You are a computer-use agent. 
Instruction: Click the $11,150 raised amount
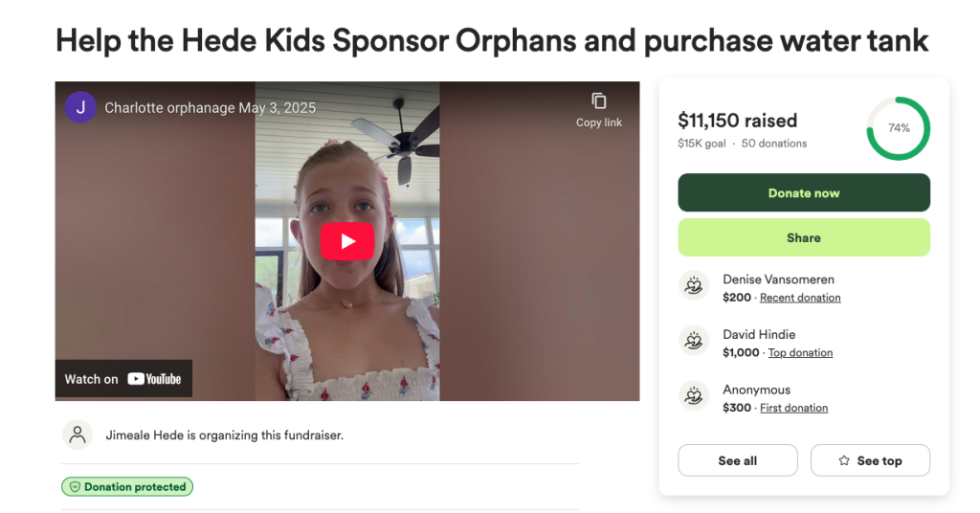point(737,121)
